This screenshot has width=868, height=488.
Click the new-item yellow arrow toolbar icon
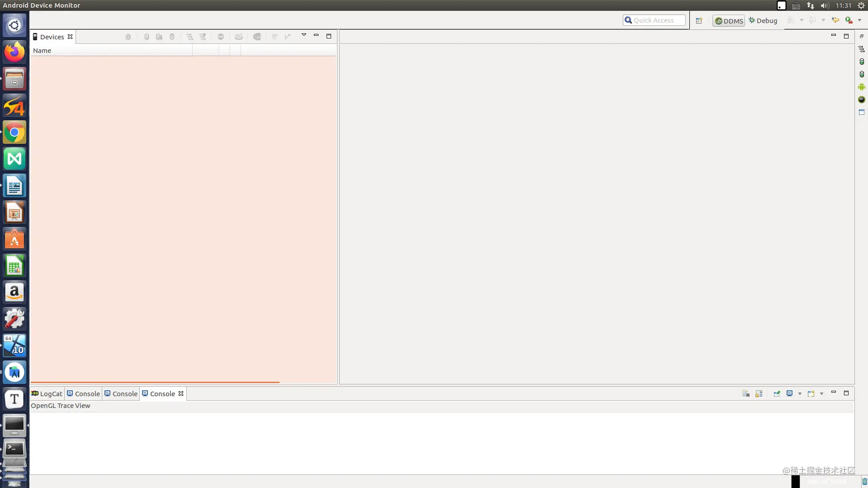point(835,20)
